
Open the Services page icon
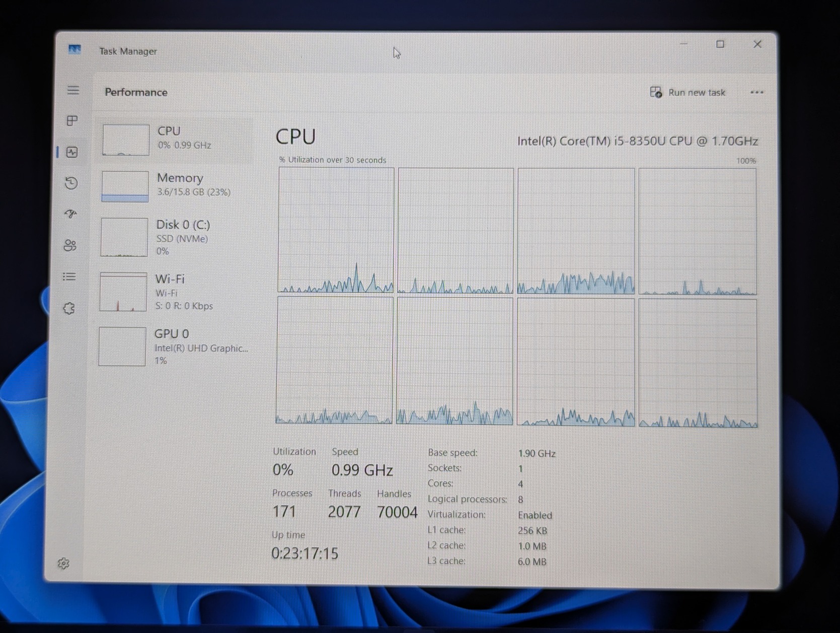[x=69, y=308]
